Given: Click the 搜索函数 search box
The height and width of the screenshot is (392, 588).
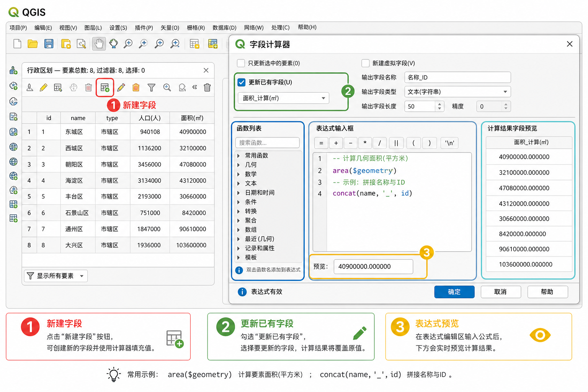Looking at the screenshot, I should (x=268, y=143).
